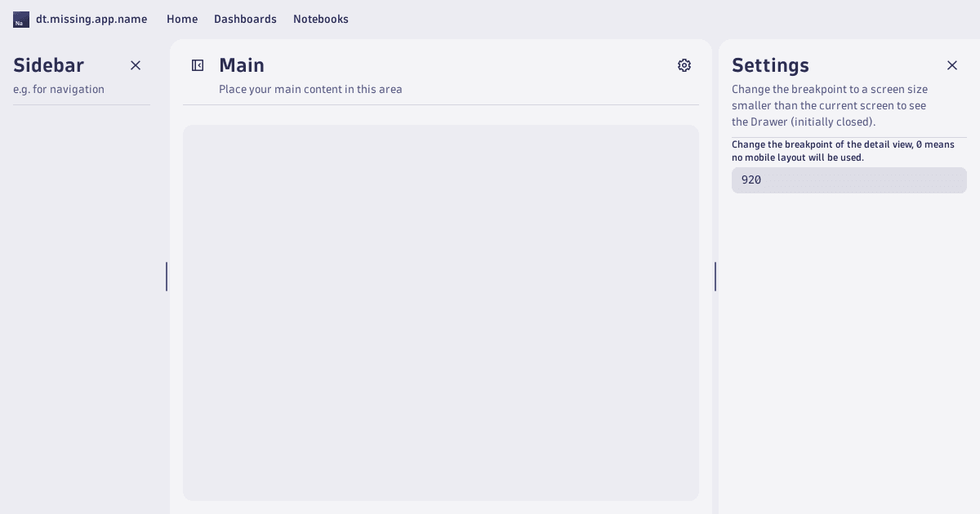Select Home in the top navigation
The image size is (980, 514).
[182, 19]
